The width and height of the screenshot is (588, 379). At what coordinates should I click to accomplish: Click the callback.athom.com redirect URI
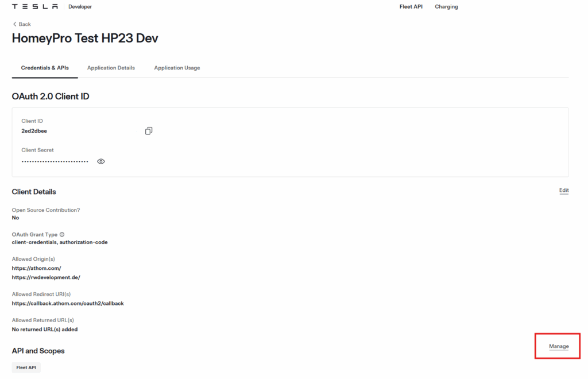(68, 303)
